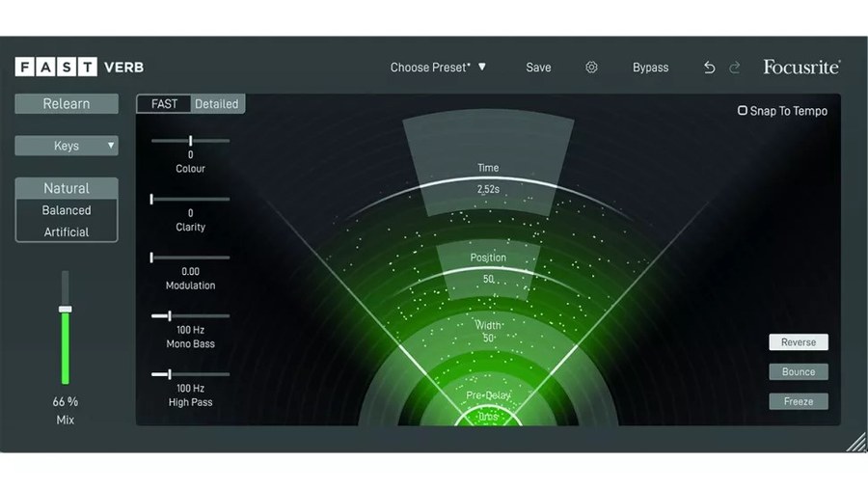Click the window resize grip corner
The width and height of the screenshot is (868, 489).
(857, 442)
